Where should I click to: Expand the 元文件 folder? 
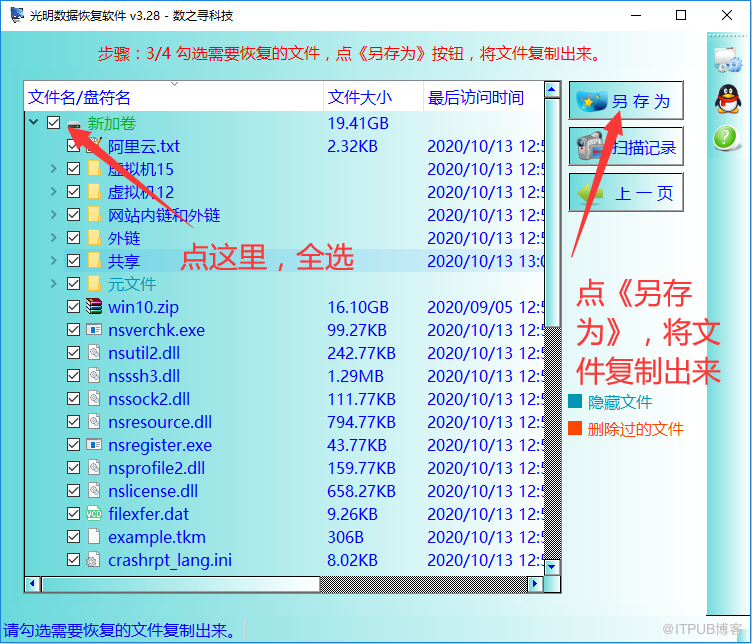click(x=54, y=283)
